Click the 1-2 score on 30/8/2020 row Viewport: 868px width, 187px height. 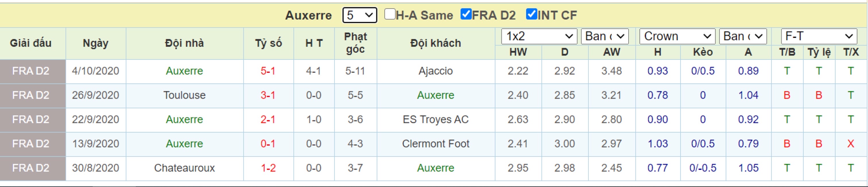(x=268, y=168)
